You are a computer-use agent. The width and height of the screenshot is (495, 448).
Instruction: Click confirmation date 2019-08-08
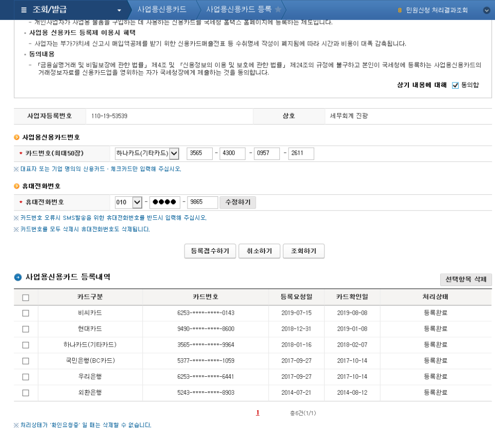click(x=352, y=313)
